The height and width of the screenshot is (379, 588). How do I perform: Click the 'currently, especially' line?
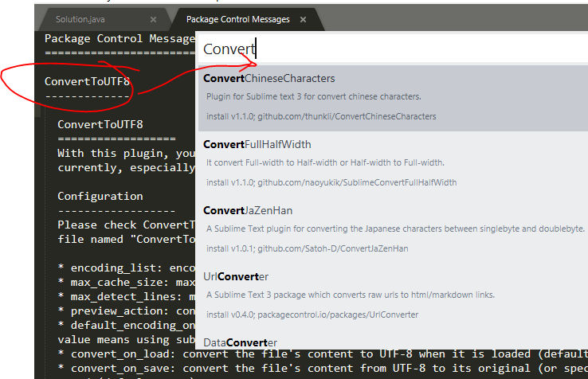126,167
